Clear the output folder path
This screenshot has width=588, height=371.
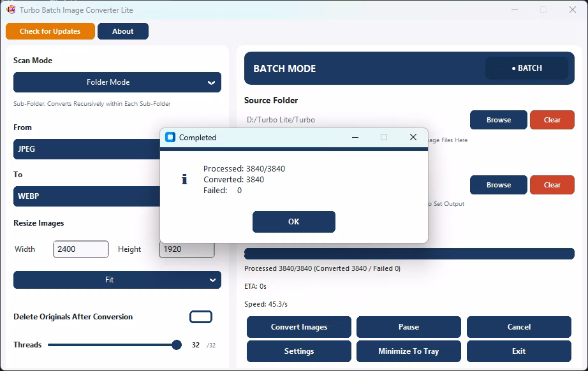click(552, 185)
